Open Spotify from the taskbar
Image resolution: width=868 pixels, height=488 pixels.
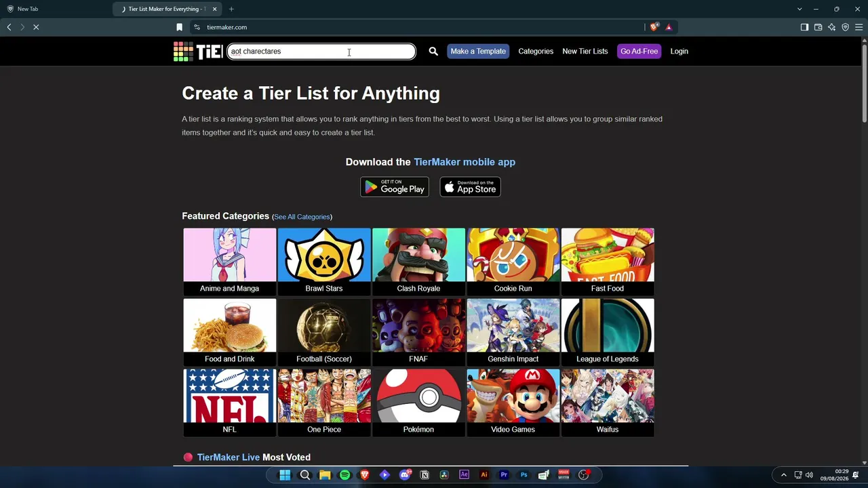tap(344, 475)
